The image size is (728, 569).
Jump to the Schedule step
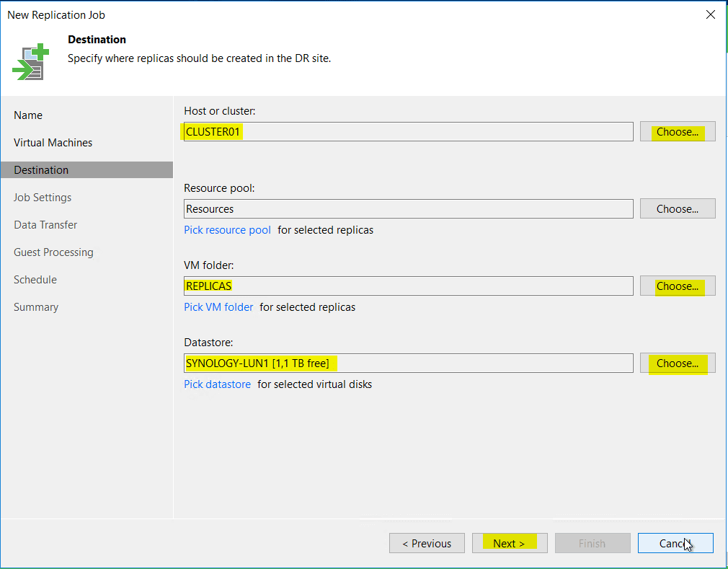(35, 279)
